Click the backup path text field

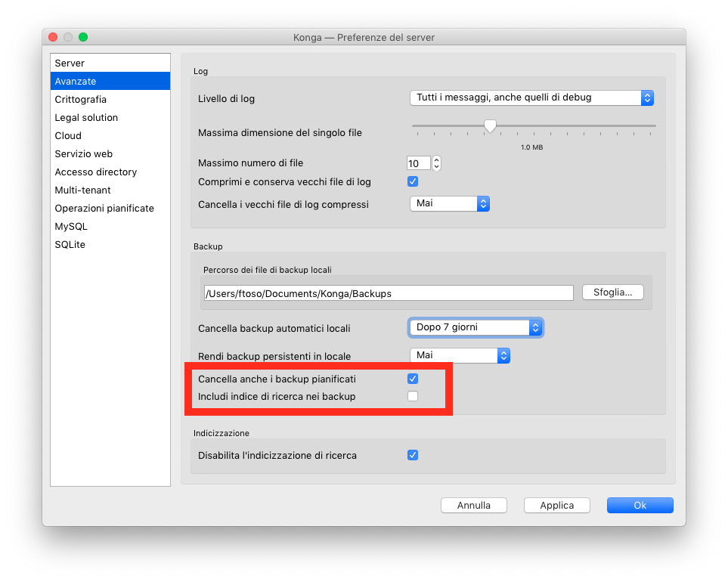(x=388, y=293)
